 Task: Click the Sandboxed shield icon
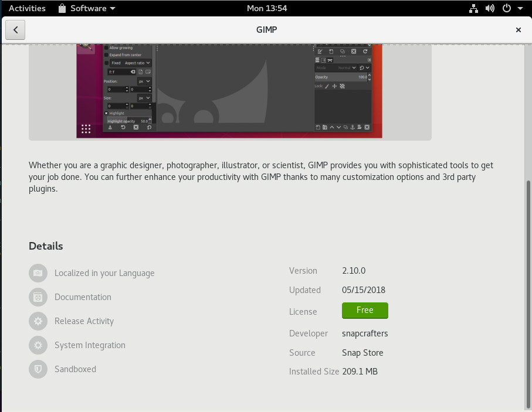(38, 369)
